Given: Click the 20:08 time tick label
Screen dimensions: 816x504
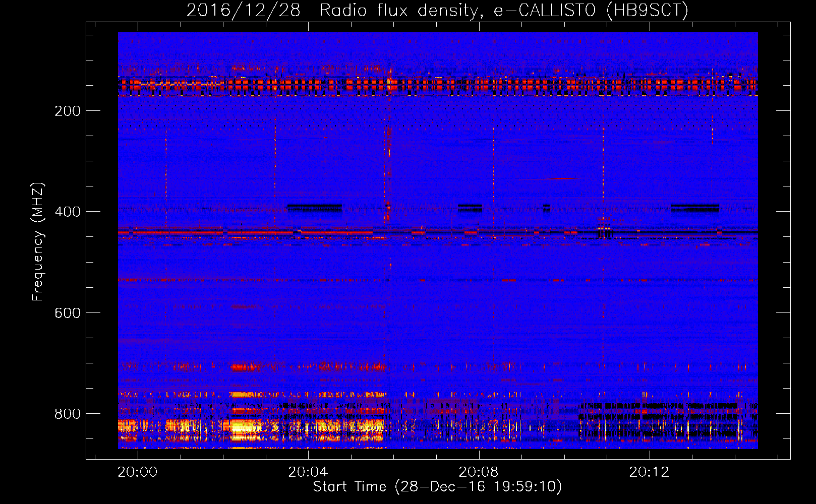Looking at the screenshot, I should [478, 472].
